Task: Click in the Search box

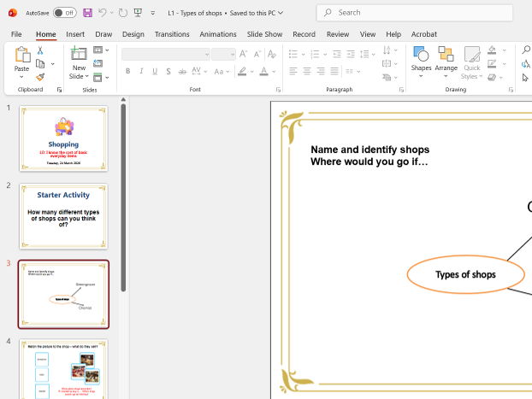Action: (x=414, y=13)
